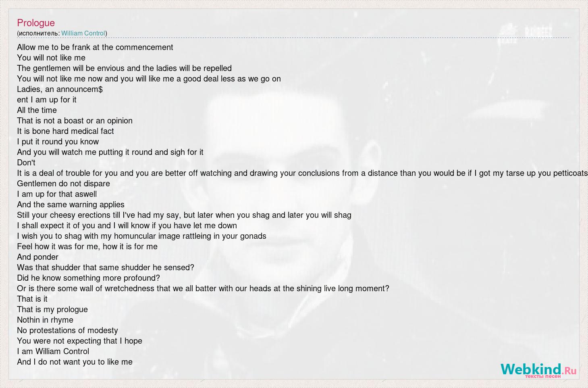588x388 pixels.
Task: Click the line 'Gentlemen do not dispare'
Action: [x=63, y=184]
